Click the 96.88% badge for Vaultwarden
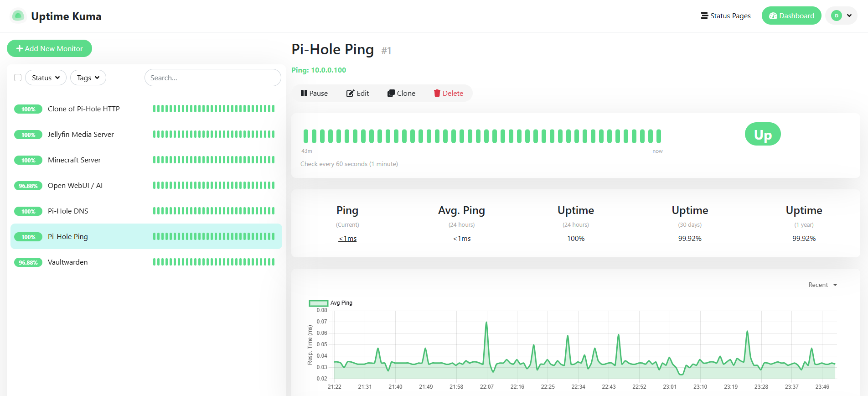 click(28, 262)
